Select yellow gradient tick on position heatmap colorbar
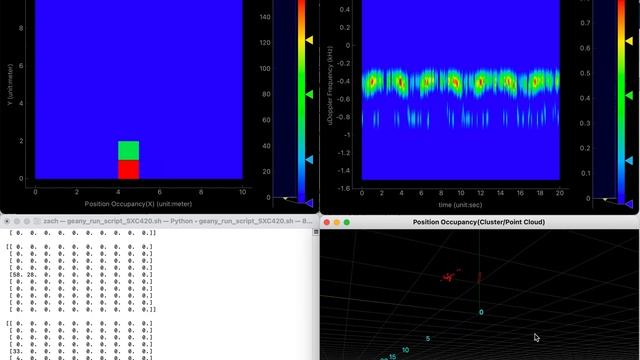 click(x=309, y=40)
